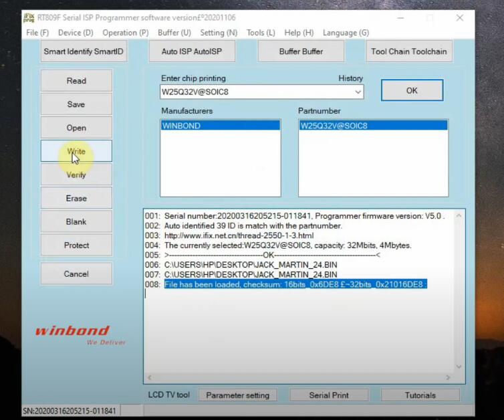Confirm chip selection with OK button
Screen dimensions: 504x420
click(412, 90)
